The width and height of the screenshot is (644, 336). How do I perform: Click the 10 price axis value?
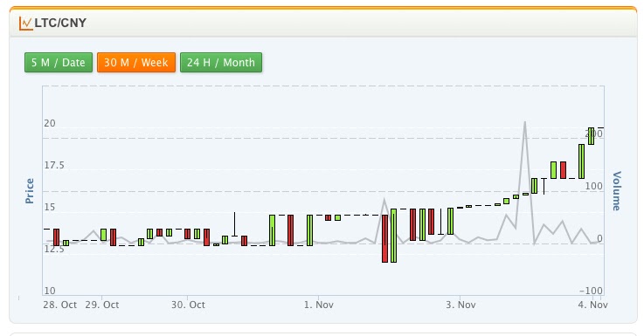[x=50, y=291]
